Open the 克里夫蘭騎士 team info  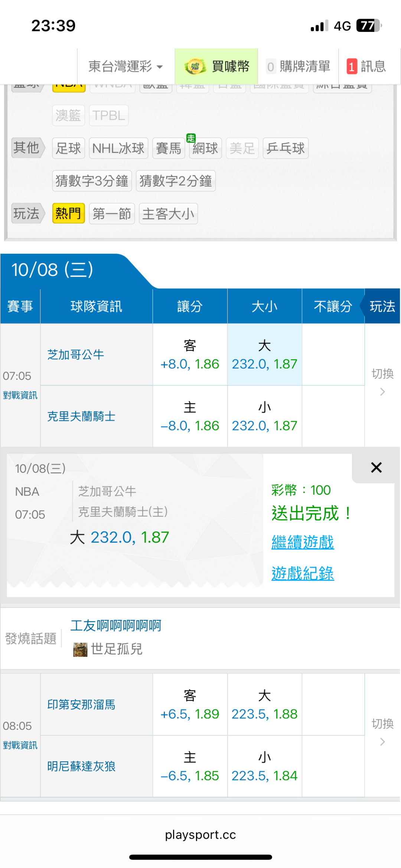coord(81,416)
